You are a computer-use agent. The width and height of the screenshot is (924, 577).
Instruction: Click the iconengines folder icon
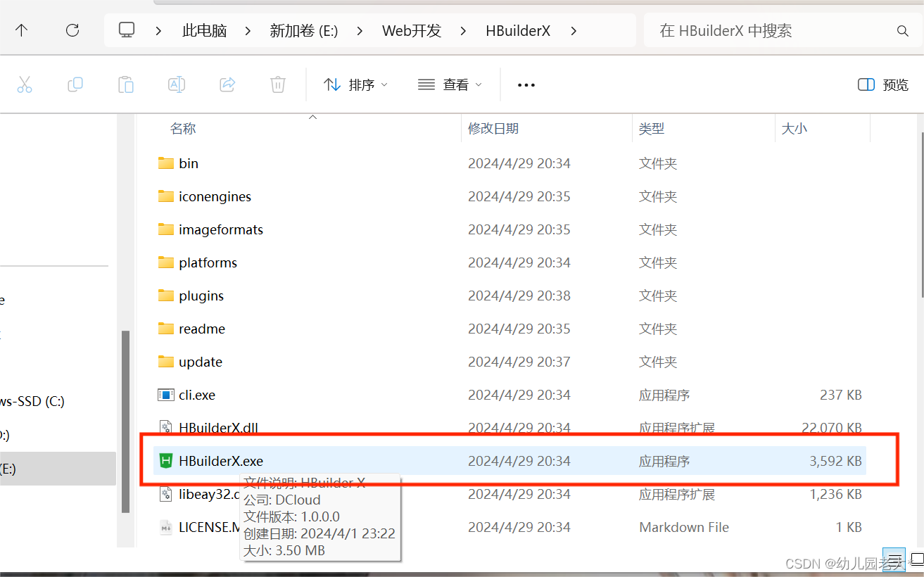(166, 196)
